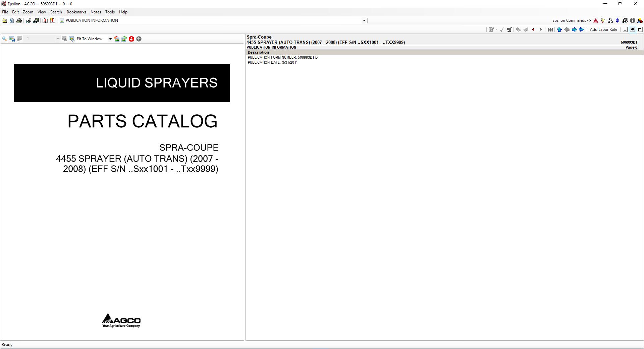Maximize the inner pane with square button
The width and height of the screenshot is (644, 349).
[x=640, y=30]
